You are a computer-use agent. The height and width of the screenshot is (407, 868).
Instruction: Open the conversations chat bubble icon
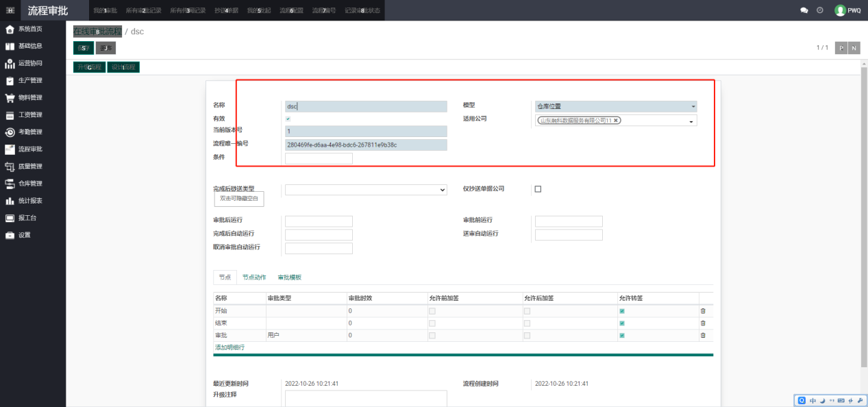pos(804,10)
